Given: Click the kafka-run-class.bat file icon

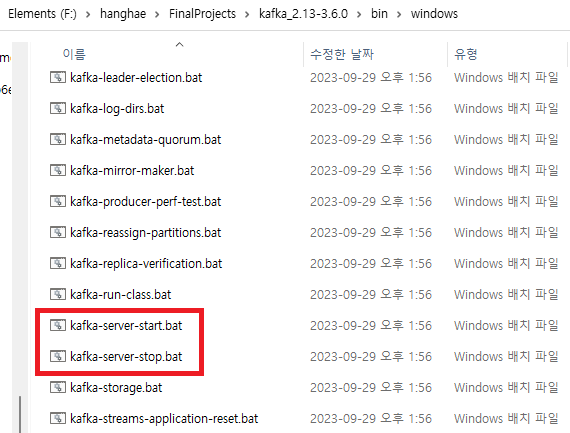Looking at the screenshot, I should 58,294.
